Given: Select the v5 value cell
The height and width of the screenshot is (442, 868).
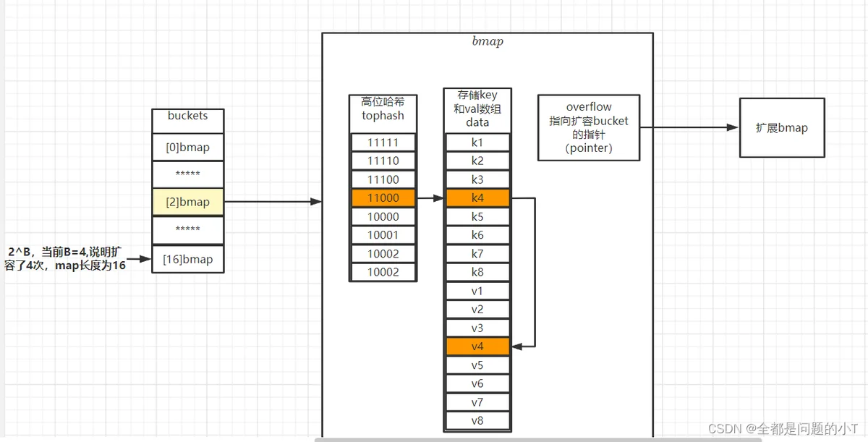Looking at the screenshot, I should (477, 365).
